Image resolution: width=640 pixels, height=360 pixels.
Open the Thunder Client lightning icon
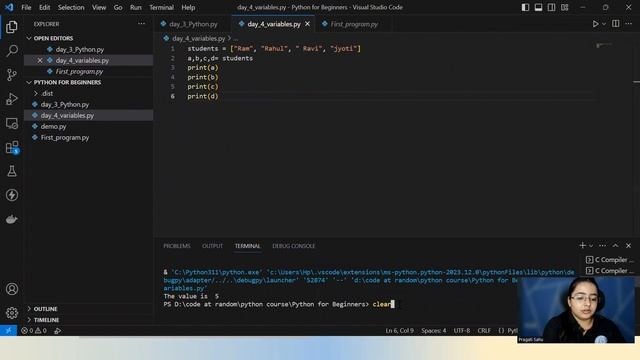[x=12, y=195]
